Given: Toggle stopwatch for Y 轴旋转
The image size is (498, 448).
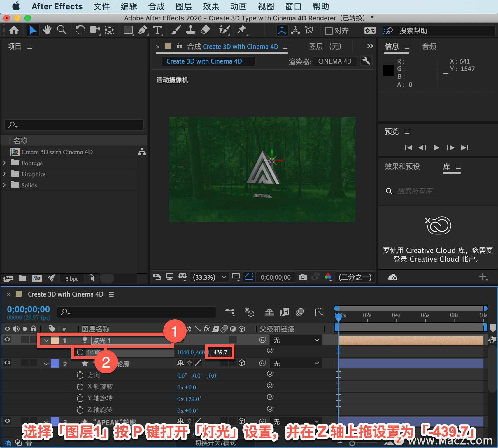Looking at the screenshot, I should (80, 398).
